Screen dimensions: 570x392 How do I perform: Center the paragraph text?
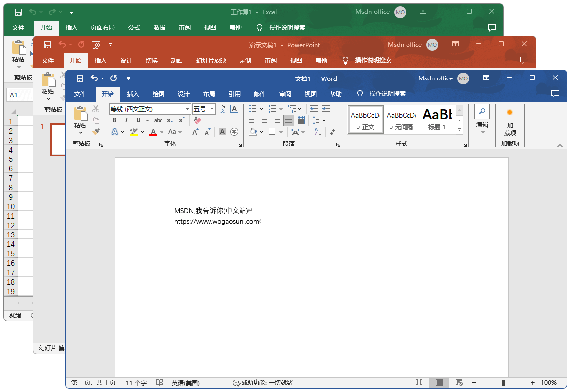[x=265, y=120]
